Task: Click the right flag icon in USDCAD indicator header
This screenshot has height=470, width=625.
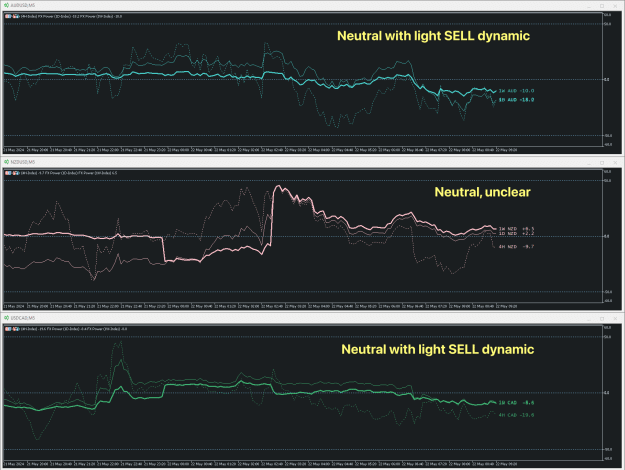Action: pos(16,329)
